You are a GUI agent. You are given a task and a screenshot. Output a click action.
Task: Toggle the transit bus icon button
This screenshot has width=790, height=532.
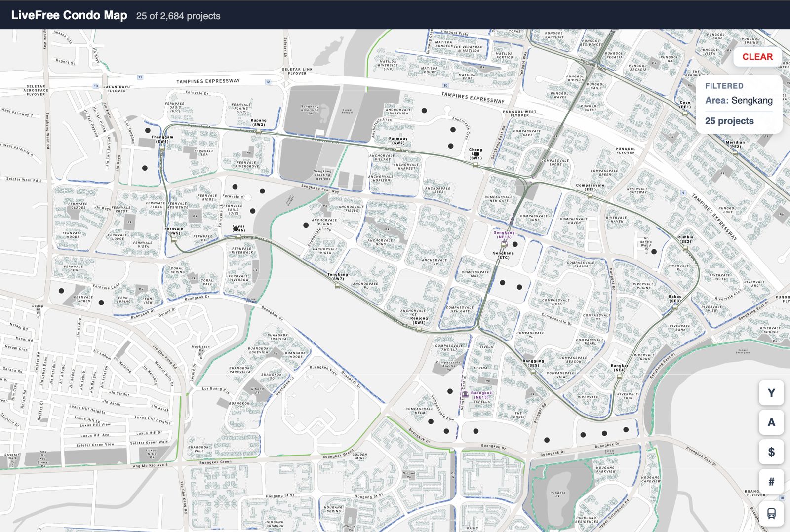pyautogui.click(x=771, y=513)
